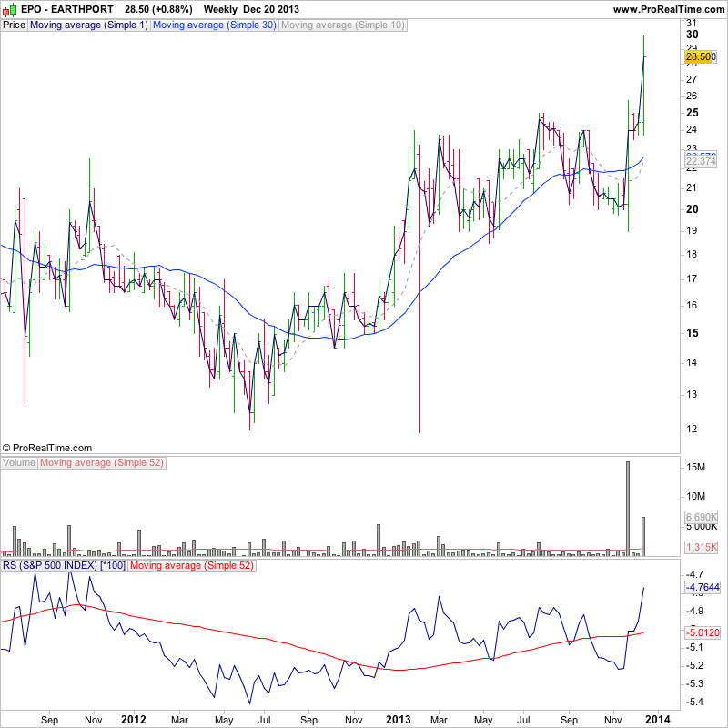The height and width of the screenshot is (728, 728).
Task: Click the yellow 28.500 current price tag
Action: [x=701, y=56]
